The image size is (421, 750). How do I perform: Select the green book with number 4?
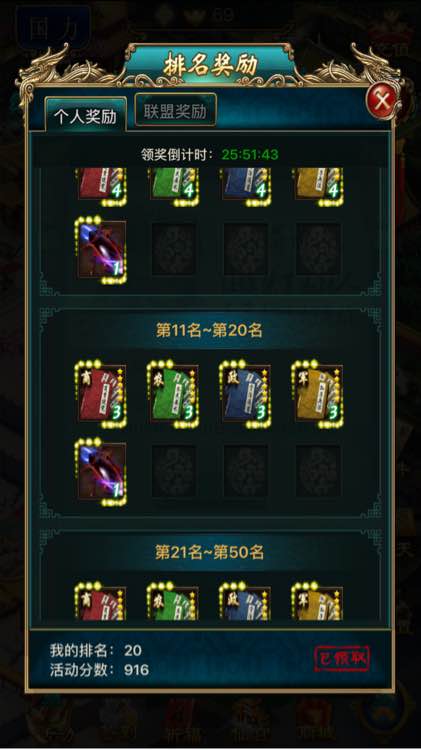tap(173, 187)
